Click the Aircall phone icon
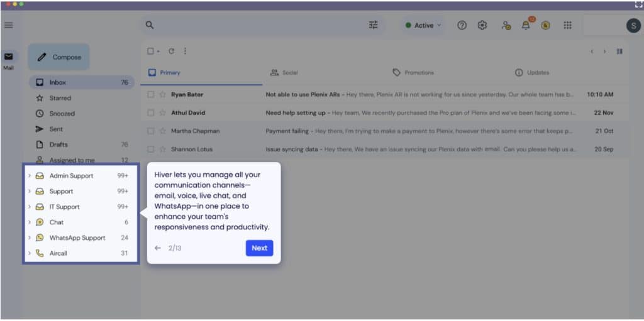644x321 pixels. click(40, 253)
